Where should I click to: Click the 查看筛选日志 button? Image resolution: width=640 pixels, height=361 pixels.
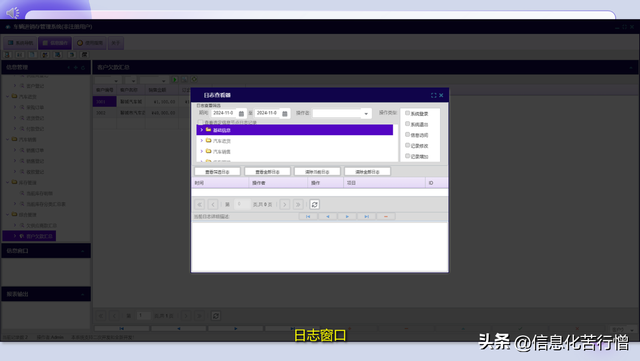(x=217, y=172)
